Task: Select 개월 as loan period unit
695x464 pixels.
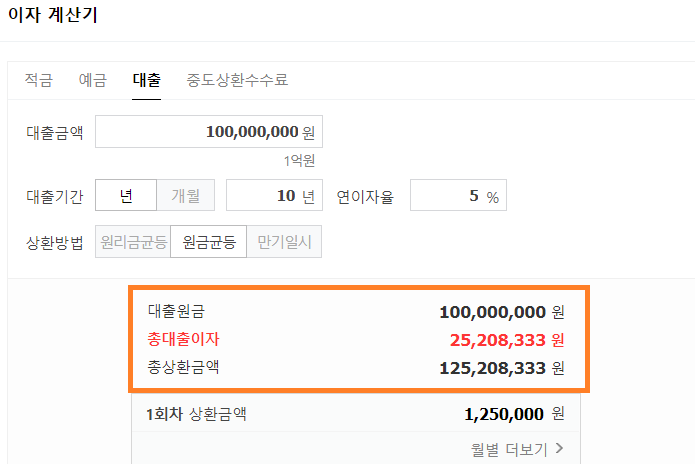Action: tap(186, 195)
